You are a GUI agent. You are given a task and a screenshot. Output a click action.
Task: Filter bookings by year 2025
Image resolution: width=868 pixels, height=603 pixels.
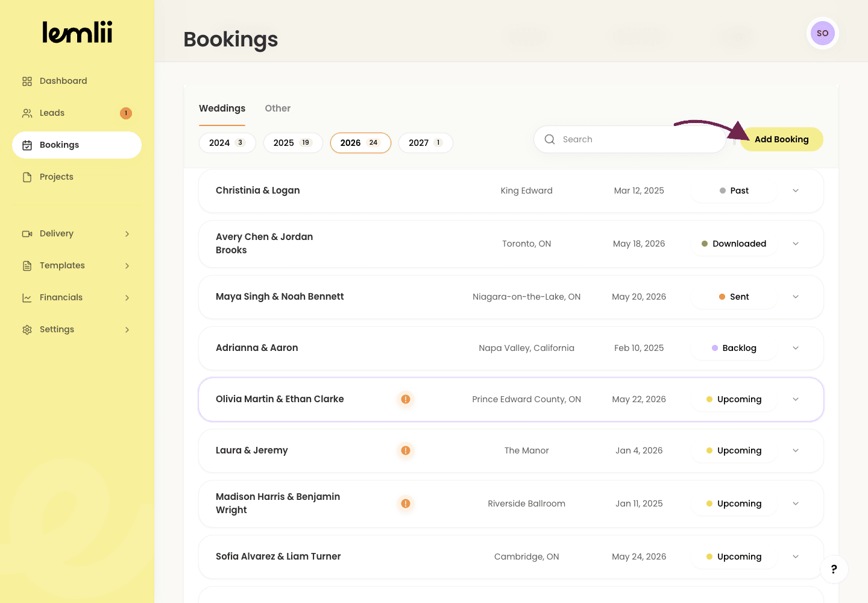293,143
